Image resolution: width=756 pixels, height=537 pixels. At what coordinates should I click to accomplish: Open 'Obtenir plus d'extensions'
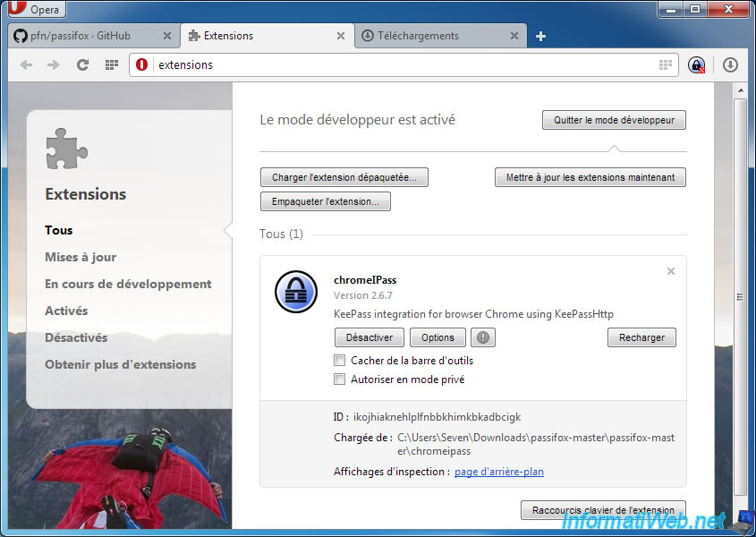(x=121, y=364)
